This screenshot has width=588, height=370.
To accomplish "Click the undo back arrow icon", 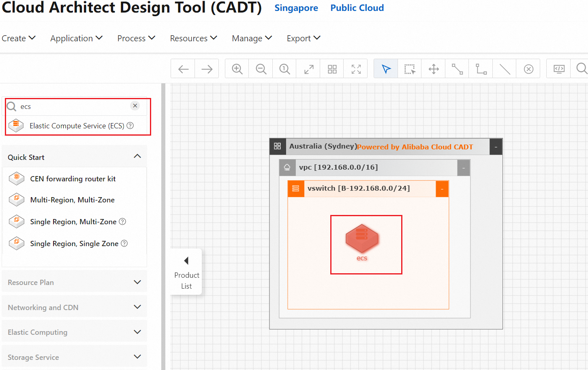I will (x=183, y=69).
